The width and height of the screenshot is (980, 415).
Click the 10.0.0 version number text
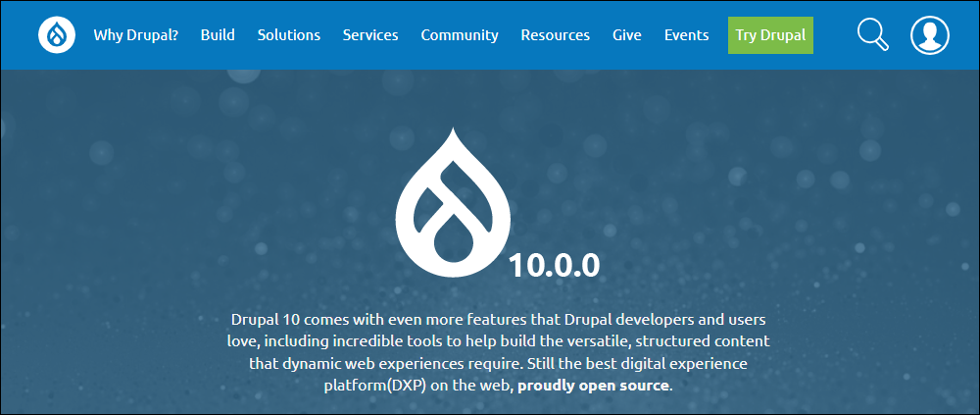click(x=555, y=266)
